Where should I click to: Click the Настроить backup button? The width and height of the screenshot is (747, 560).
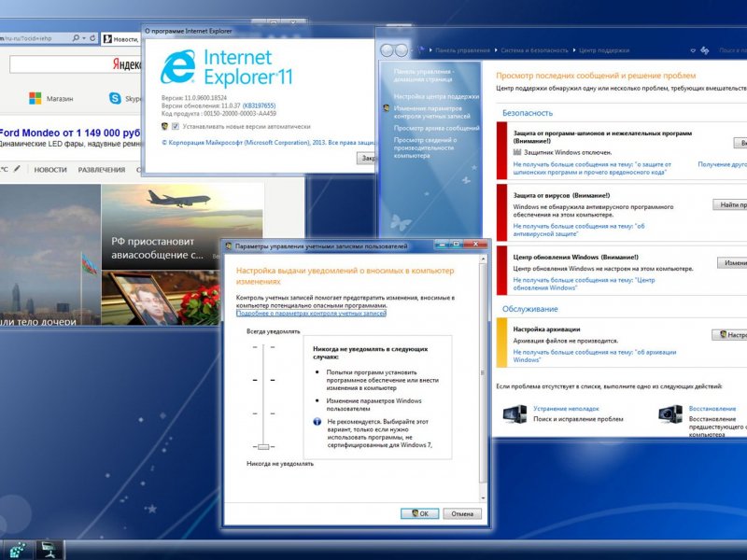click(730, 335)
